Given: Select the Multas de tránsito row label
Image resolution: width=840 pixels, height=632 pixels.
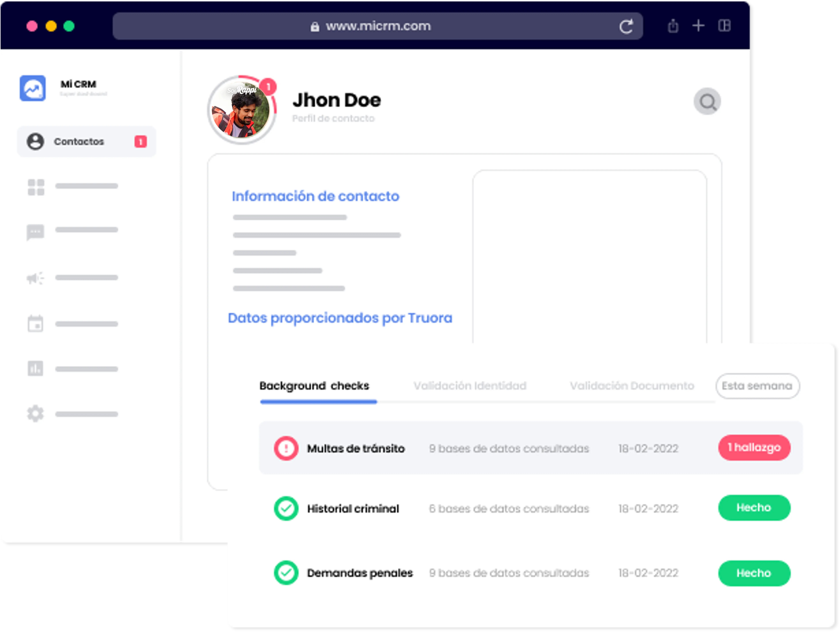Looking at the screenshot, I should [x=356, y=449].
